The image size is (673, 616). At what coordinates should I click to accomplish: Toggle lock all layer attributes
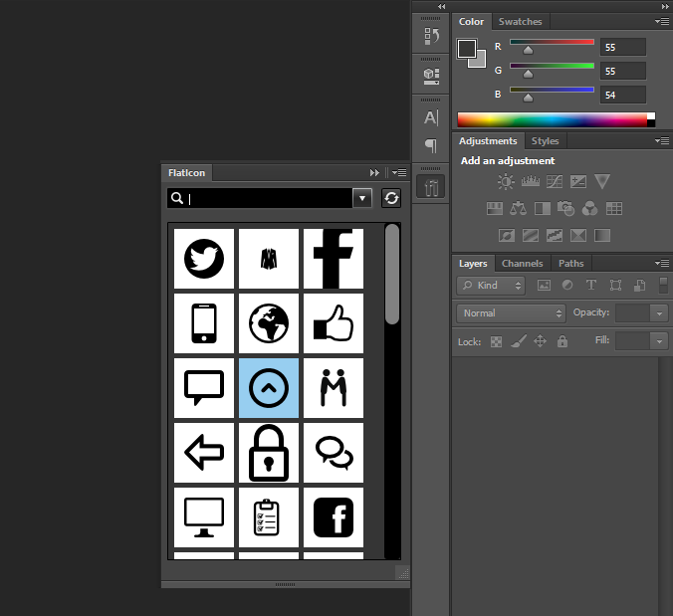pyautogui.click(x=562, y=341)
